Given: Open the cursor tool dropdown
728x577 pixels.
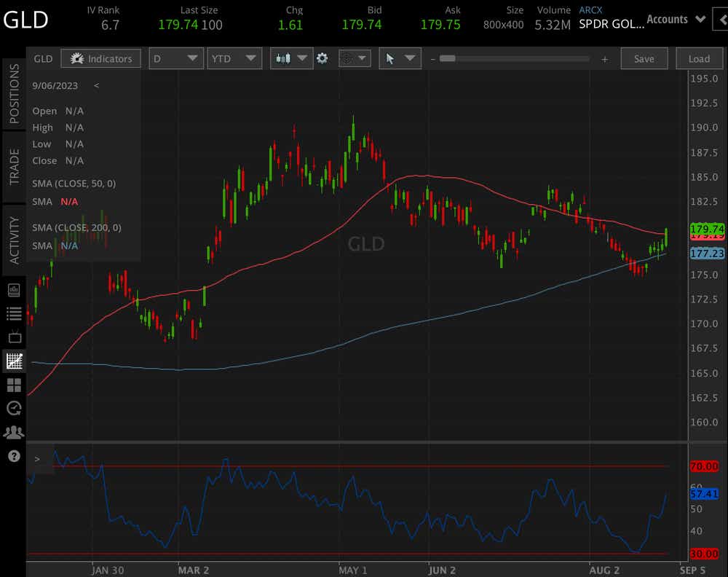Looking at the screenshot, I should click(x=400, y=58).
